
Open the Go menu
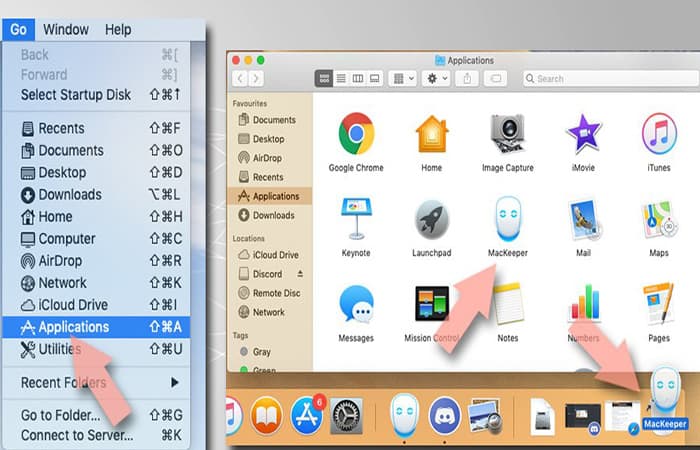tap(18, 29)
